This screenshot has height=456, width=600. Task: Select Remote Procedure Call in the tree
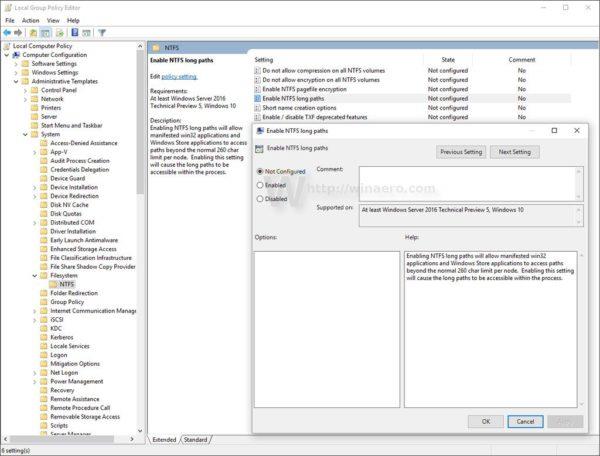[x=80, y=408]
